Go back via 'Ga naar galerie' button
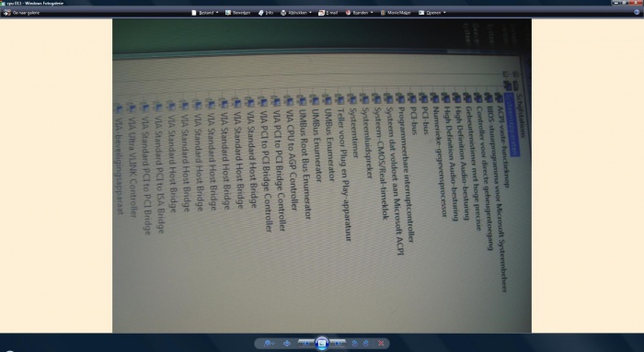 [x=22, y=13]
